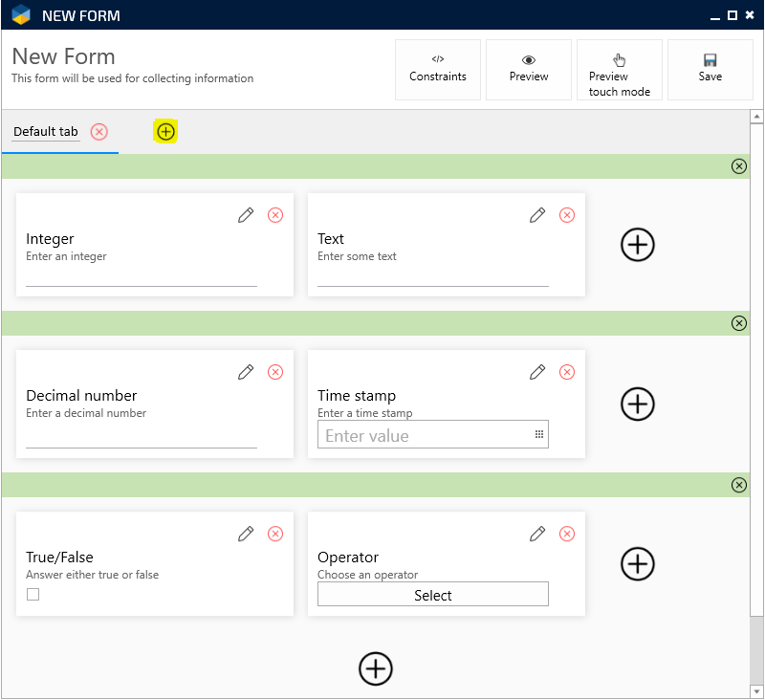Viewport: 765px width, 700px height.
Task: Save the form
Action: point(710,70)
